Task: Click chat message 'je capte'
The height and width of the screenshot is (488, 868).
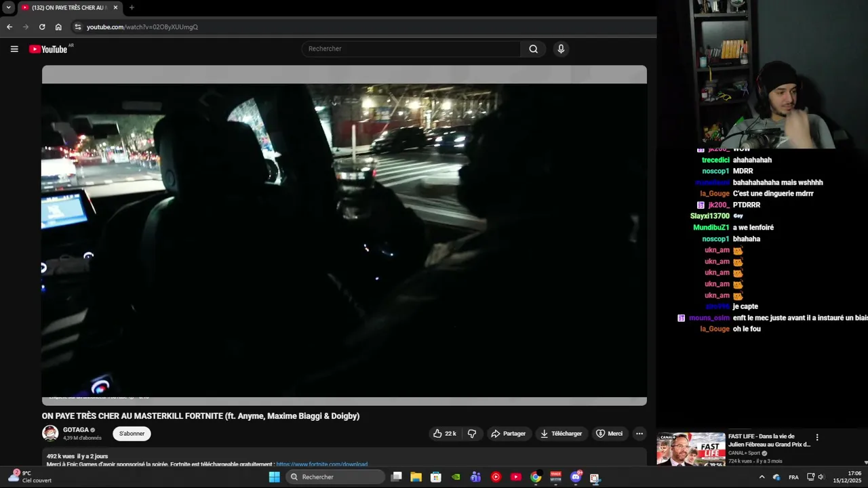Action: [x=745, y=306]
